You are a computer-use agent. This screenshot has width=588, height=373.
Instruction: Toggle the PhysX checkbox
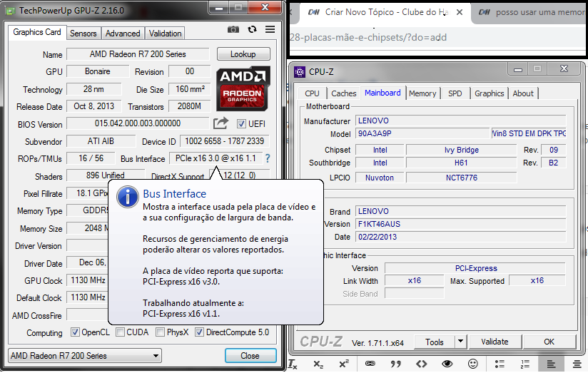coord(160,332)
